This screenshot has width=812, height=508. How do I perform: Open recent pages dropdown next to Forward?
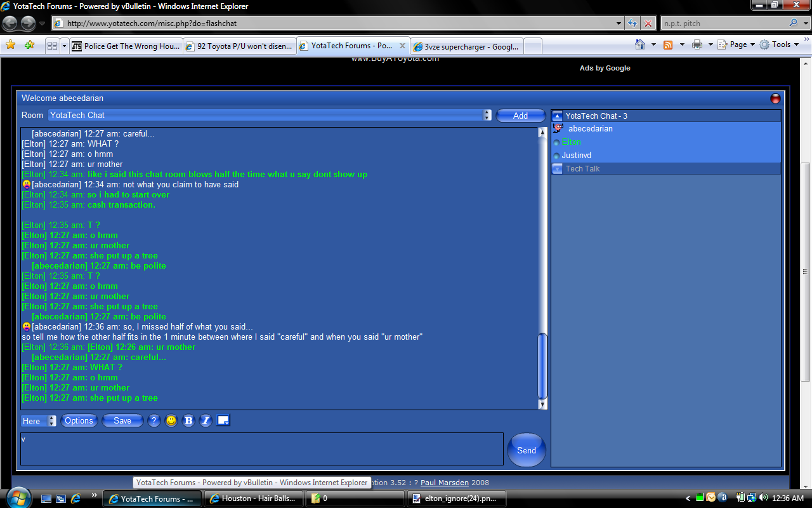coord(43,23)
